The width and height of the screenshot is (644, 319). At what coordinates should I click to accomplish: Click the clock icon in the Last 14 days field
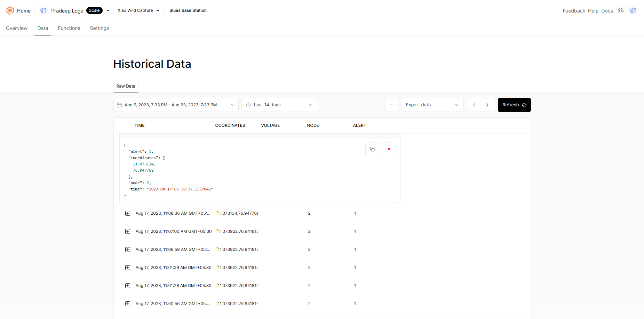(x=248, y=105)
